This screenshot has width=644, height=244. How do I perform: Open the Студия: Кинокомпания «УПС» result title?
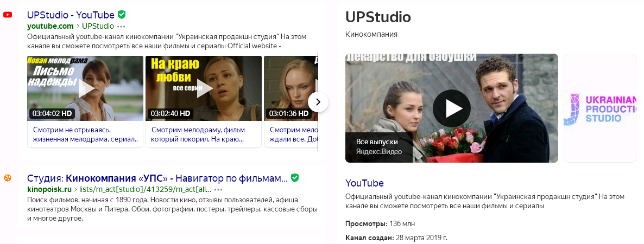coord(157,178)
